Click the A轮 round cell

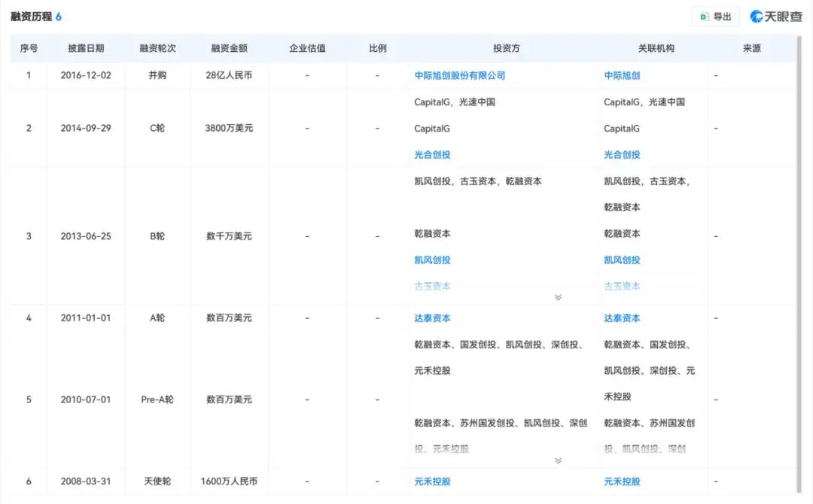tap(157, 318)
